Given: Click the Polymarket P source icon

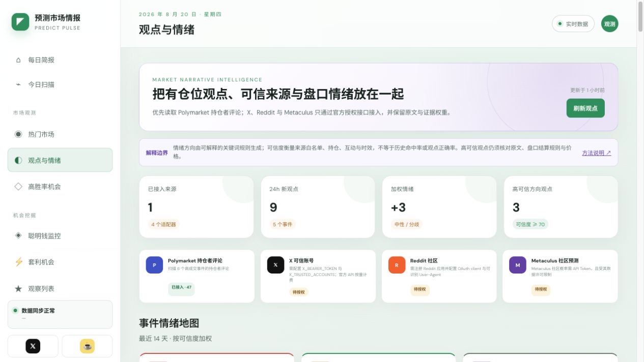Looking at the screenshot, I should click(x=154, y=265).
